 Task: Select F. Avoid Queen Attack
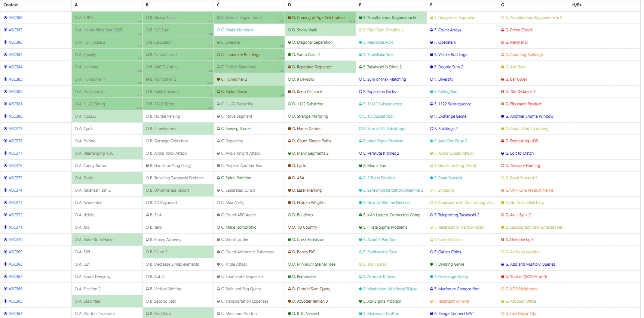pyautogui.click(x=454, y=153)
